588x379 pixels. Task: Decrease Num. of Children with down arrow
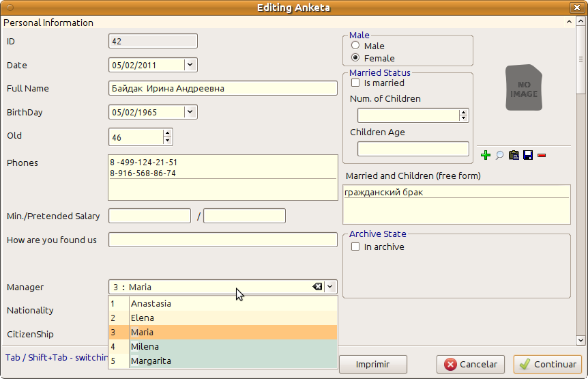coord(464,118)
